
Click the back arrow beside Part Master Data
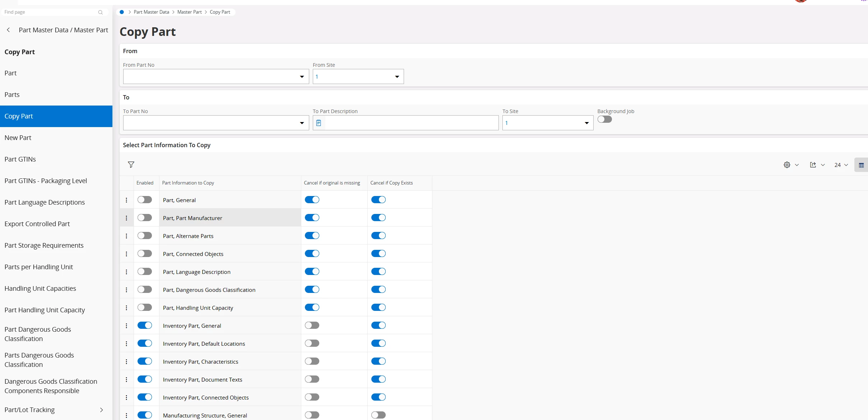pos(8,30)
